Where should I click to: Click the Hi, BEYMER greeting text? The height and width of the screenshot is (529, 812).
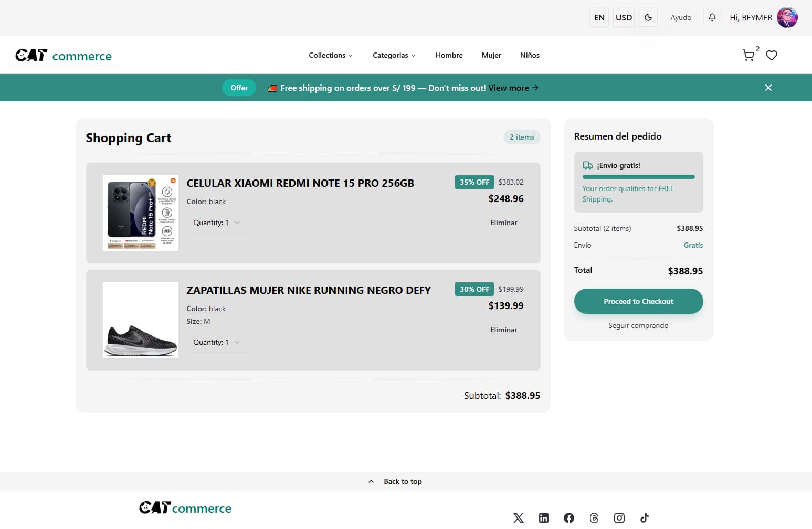pyautogui.click(x=751, y=17)
